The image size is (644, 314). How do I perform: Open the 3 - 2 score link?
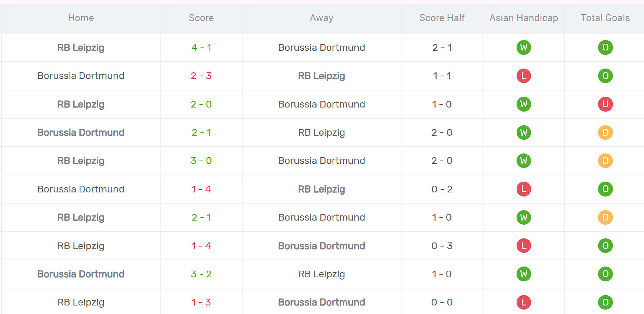pyautogui.click(x=201, y=274)
